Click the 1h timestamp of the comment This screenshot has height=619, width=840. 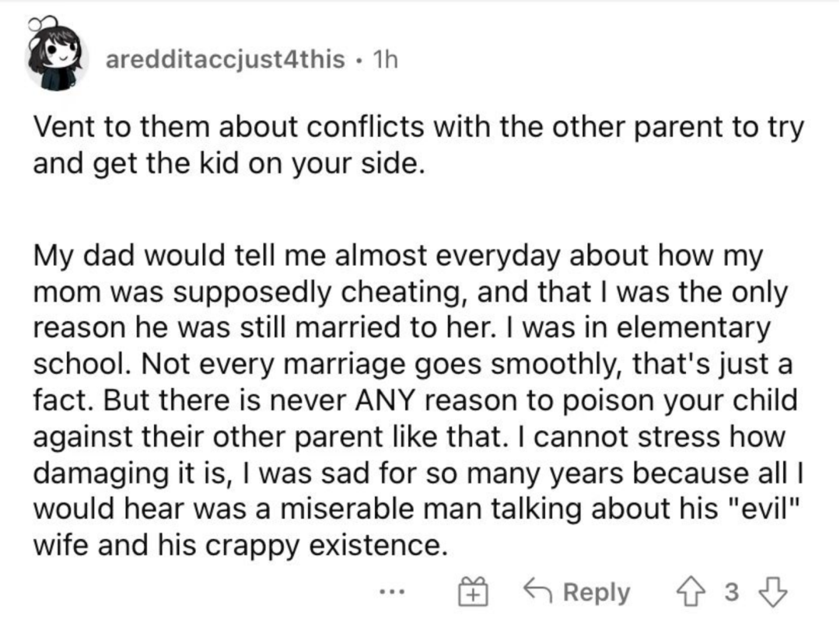tap(385, 59)
